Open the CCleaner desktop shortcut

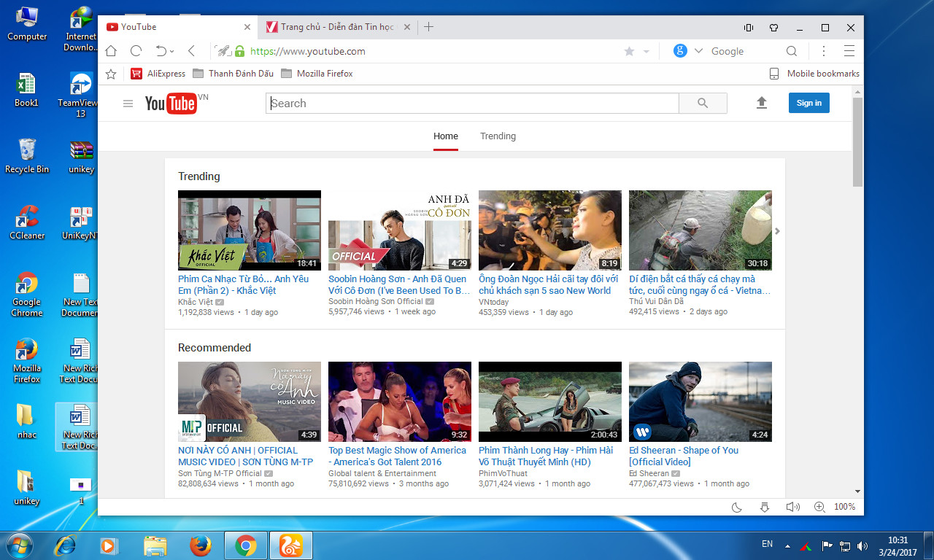pyautogui.click(x=27, y=222)
